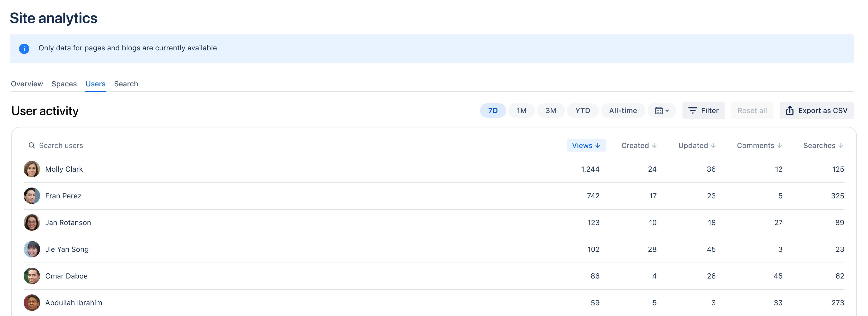Open Fran Perez's avatar

point(32,196)
